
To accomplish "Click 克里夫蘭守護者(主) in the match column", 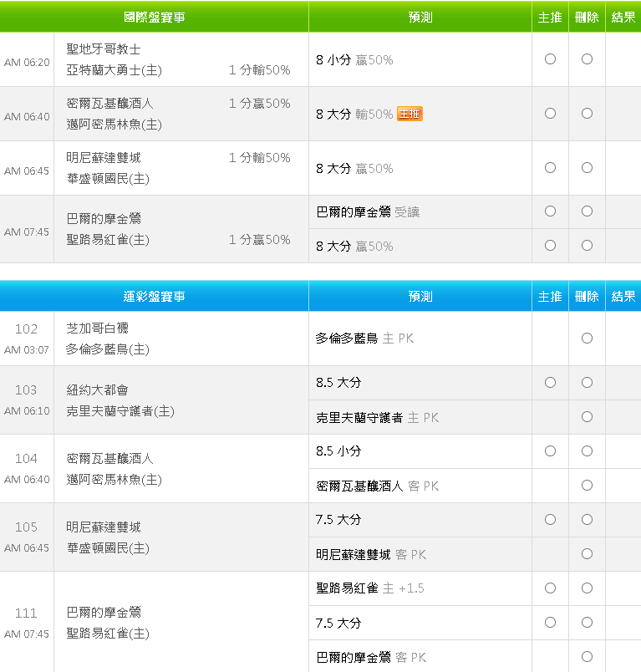I will [x=120, y=411].
